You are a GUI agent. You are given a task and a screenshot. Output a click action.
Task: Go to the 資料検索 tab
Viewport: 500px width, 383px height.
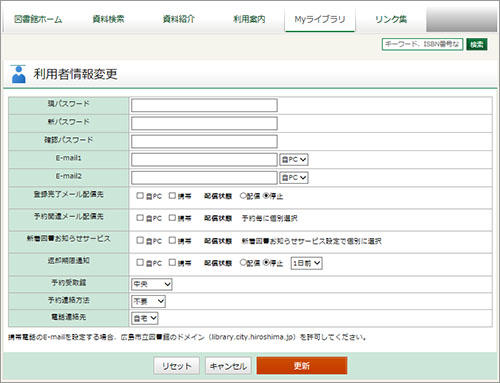coord(108,19)
